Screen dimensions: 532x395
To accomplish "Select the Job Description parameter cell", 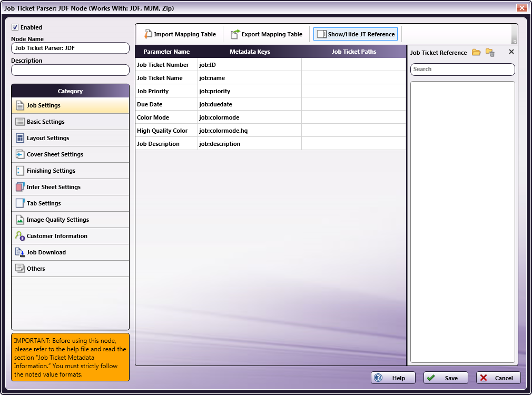I will pyautogui.click(x=166, y=144).
